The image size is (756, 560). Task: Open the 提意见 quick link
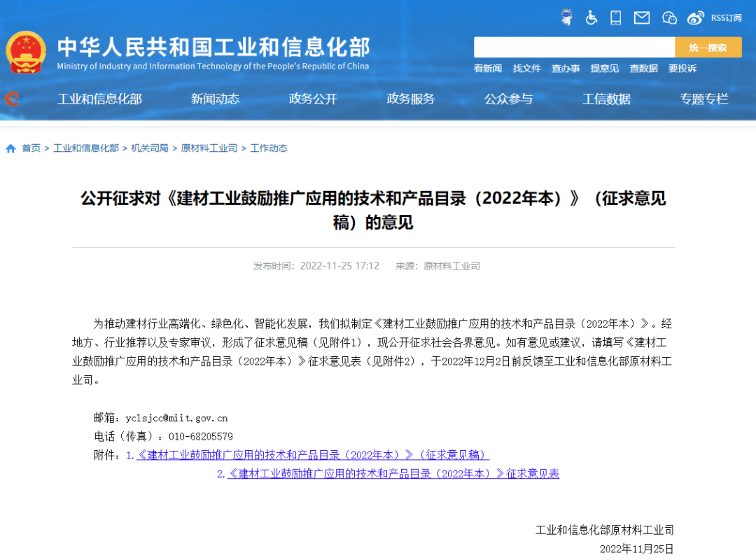click(x=604, y=69)
